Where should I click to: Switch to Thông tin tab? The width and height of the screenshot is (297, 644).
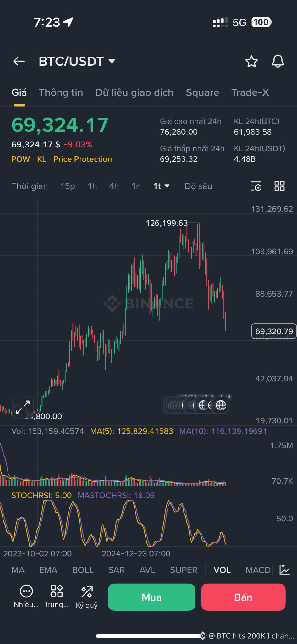[x=61, y=92]
